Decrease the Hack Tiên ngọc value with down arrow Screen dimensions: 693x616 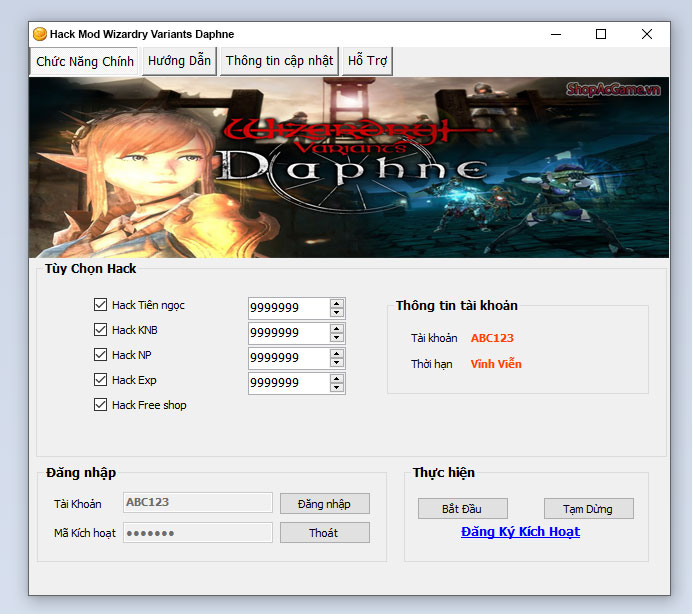click(337, 312)
